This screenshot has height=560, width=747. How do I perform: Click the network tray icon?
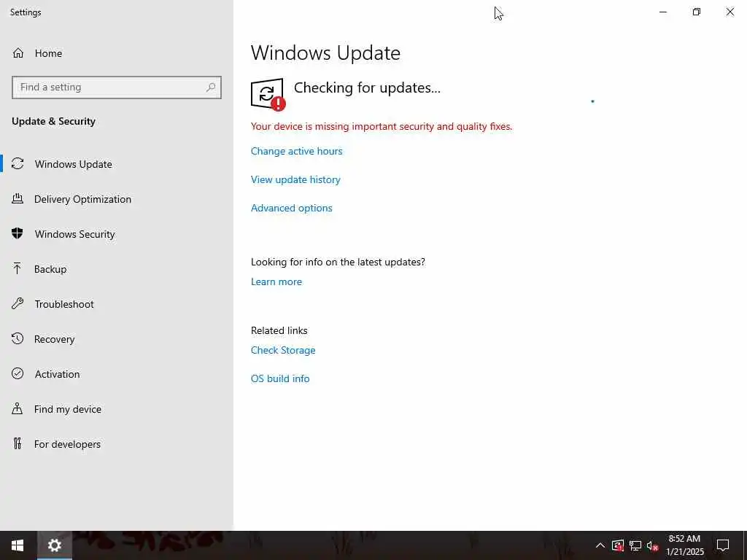pos(635,545)
